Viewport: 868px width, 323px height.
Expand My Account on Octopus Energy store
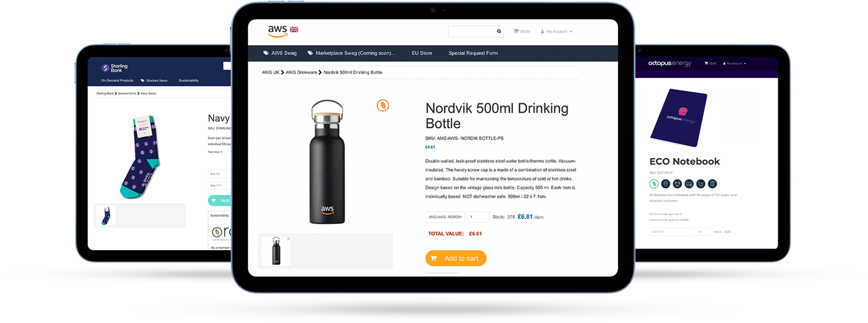pyautogui.click(x=734, y=63)
